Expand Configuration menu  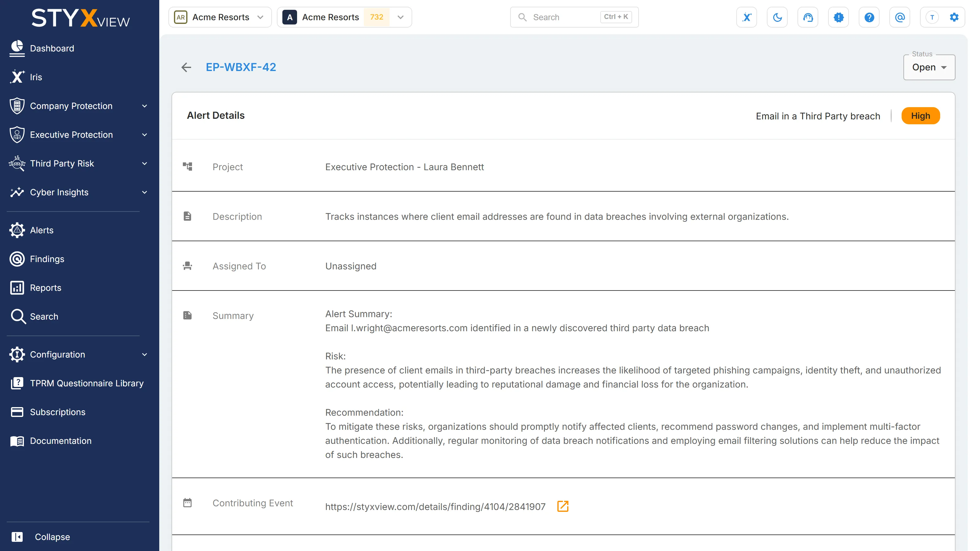coord(80,354)
